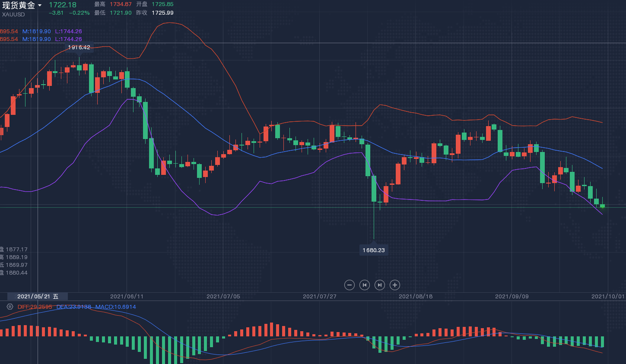Viewport: 626px width, 364px height.
Task: Click the 2021/08/18 date on time axis
Action: click(416, 297)
